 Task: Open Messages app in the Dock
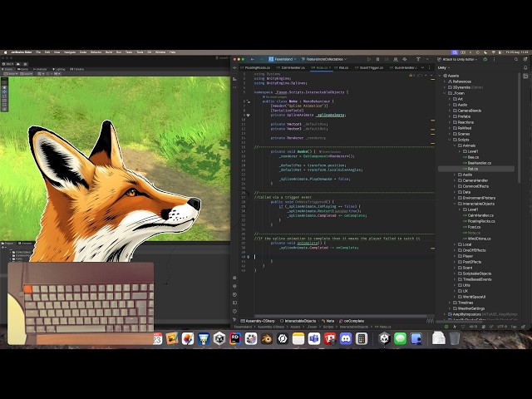coord(401,338)
